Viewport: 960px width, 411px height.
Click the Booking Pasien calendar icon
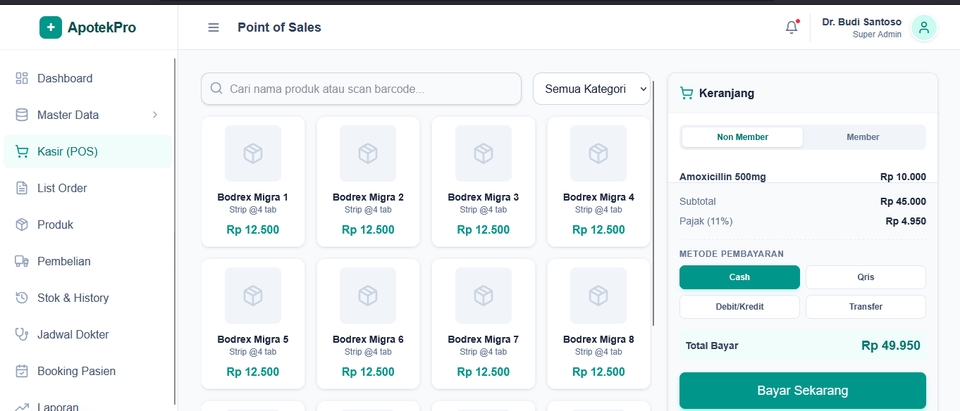tap(22, 371)
